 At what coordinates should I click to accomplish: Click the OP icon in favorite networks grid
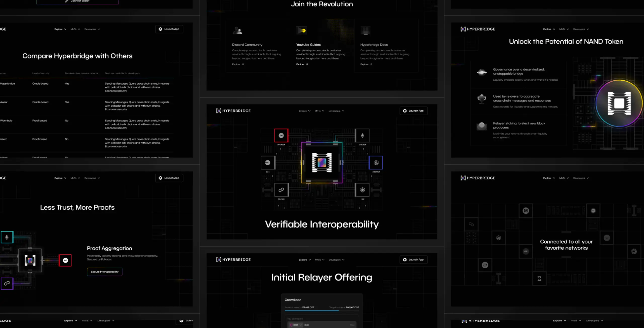[x=526, y=251]
